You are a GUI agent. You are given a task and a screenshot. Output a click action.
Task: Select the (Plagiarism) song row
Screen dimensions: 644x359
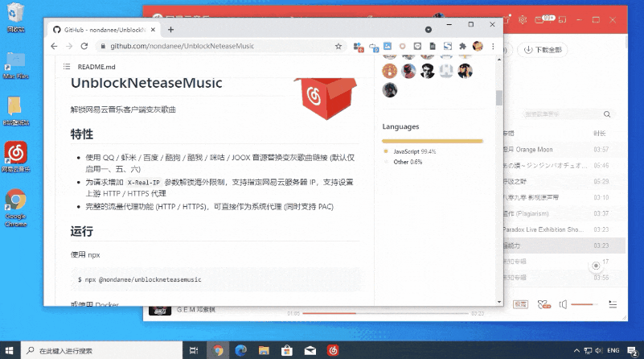coord(564,214)
